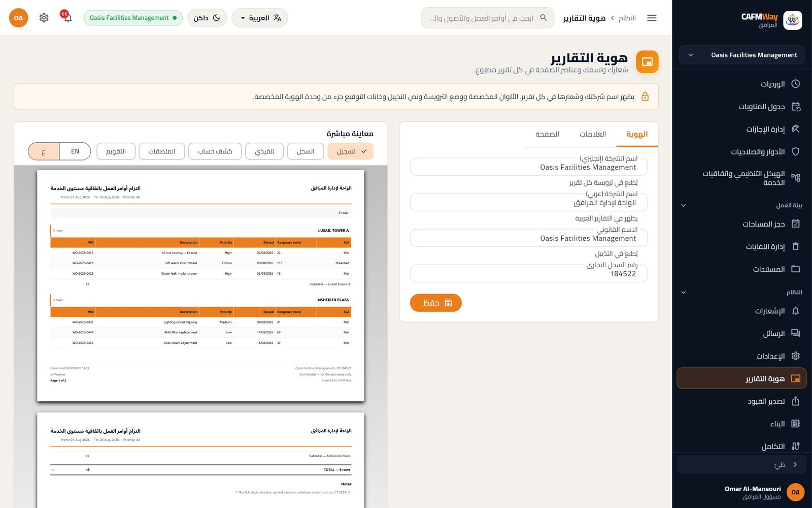Edit company name English field
The height and width of the screenshot is (508, 812).
point(529,167)
